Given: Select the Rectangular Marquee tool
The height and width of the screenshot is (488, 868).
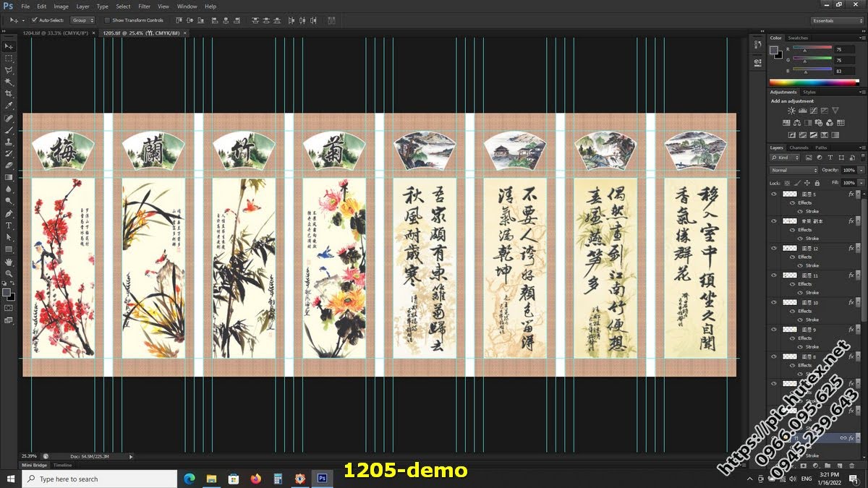Looking at the screenshot, I should pos(9,57).
